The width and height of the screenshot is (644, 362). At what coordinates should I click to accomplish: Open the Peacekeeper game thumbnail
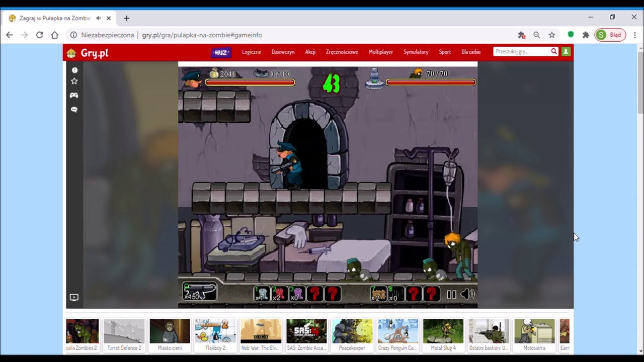tap(352, 335)
